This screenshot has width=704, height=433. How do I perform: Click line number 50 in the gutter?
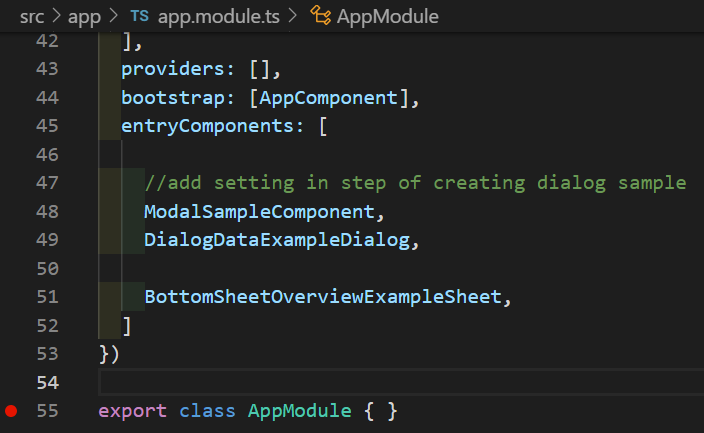coord(47,269)
